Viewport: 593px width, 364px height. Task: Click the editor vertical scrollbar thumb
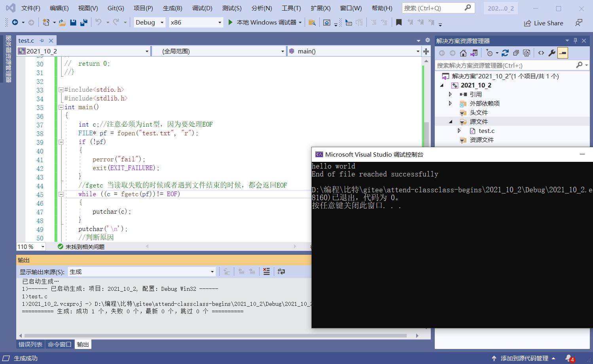[426, 135]
